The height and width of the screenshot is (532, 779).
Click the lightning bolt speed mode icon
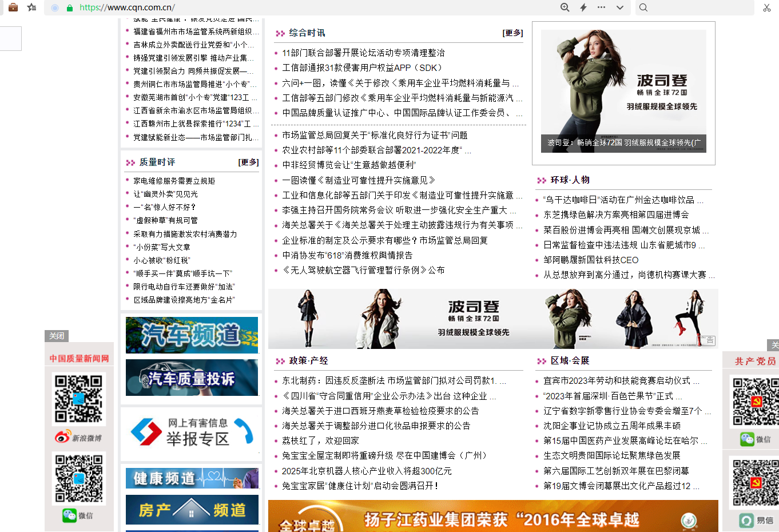(x=583, y=7)
